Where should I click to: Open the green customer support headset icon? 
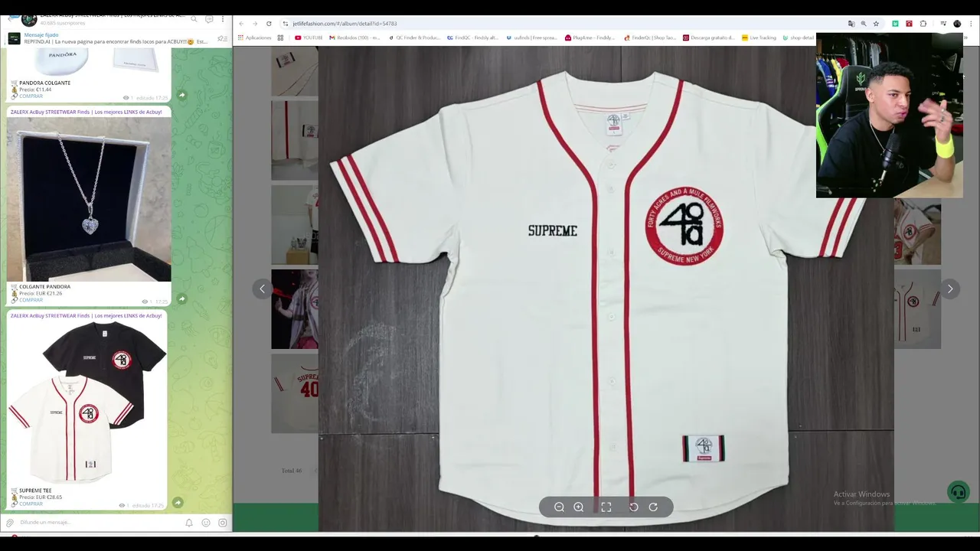tap(958, 492)
